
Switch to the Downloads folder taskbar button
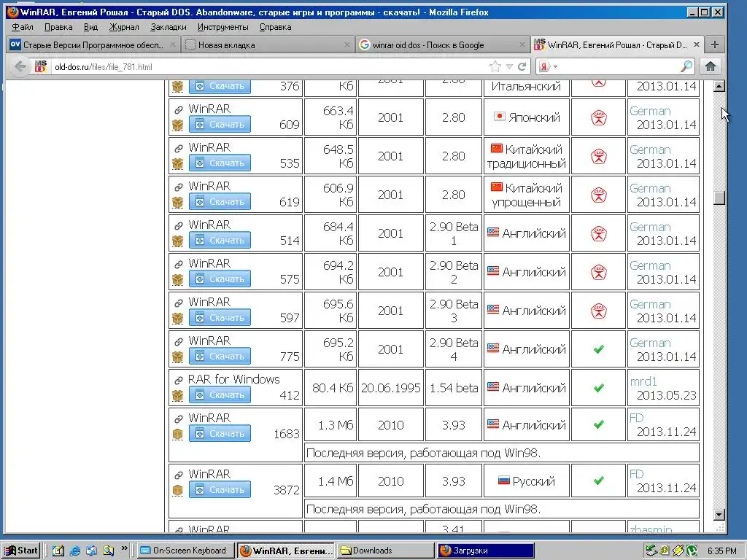pos(385,551)
